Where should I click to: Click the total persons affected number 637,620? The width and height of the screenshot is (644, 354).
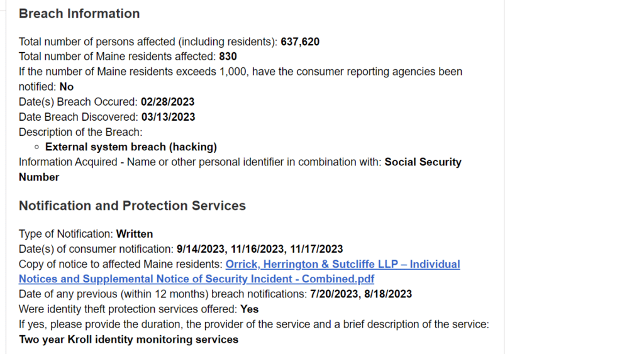[x=300, y=41]
